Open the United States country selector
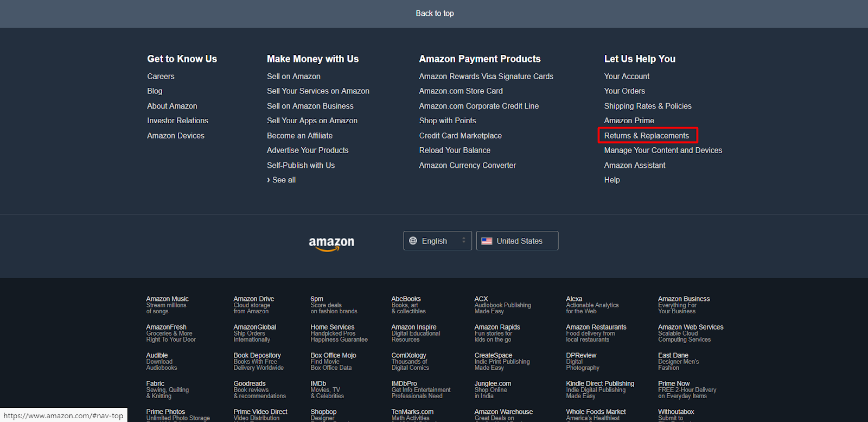Image resolution: width=868 pixels, height=422 pixels. (517, 241)
